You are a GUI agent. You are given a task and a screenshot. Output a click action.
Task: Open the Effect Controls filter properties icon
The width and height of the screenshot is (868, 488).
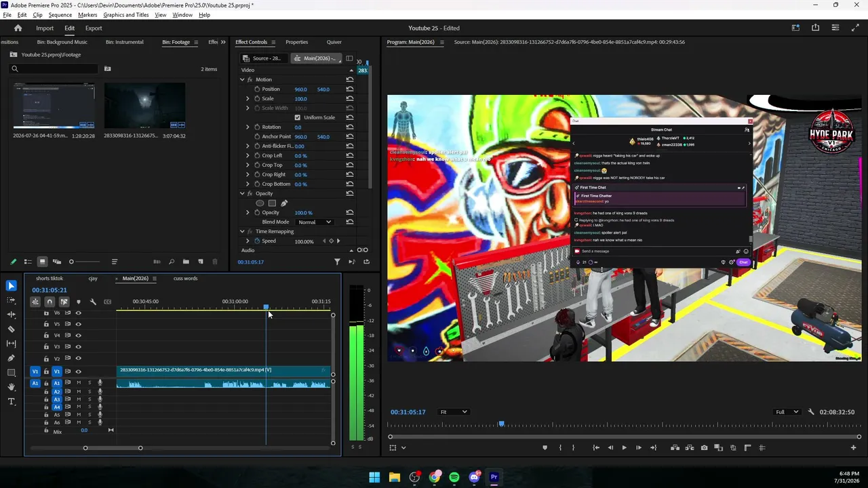[x=337, y=262]
